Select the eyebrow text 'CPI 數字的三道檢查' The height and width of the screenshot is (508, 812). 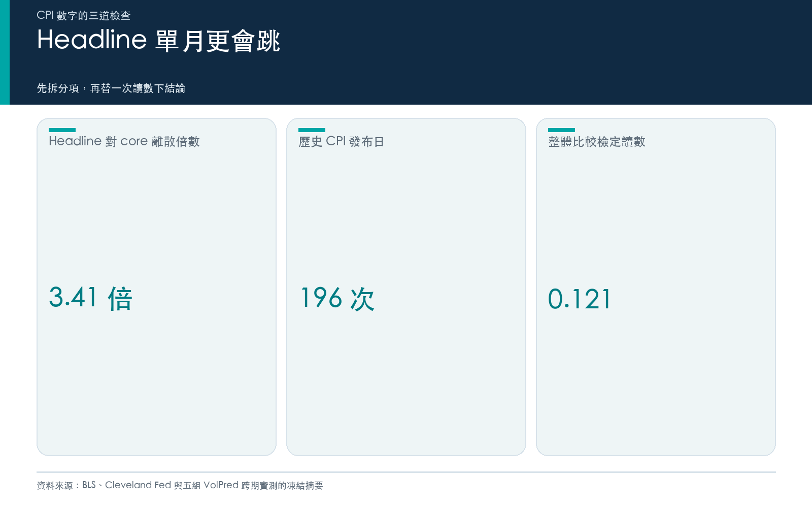(84, 15)
